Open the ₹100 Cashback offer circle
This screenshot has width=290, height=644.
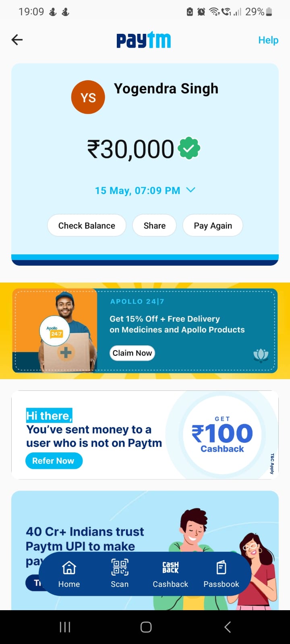tap(222, 435)
